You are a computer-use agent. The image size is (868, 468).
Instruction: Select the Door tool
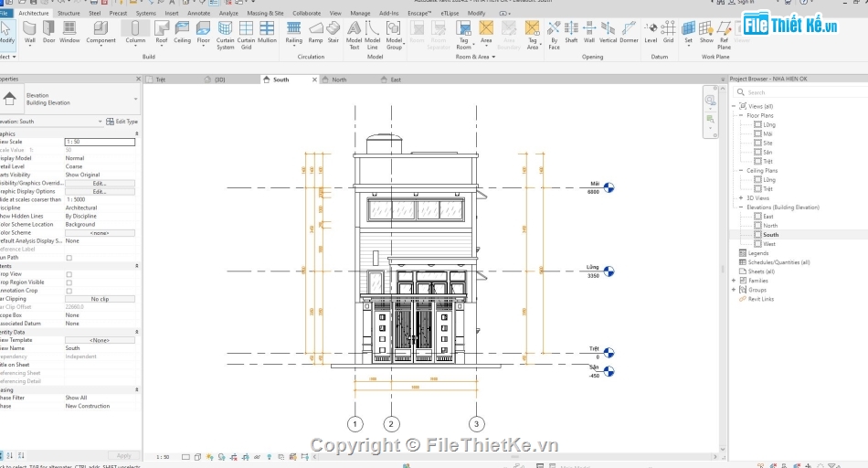[x=48, y=32]
